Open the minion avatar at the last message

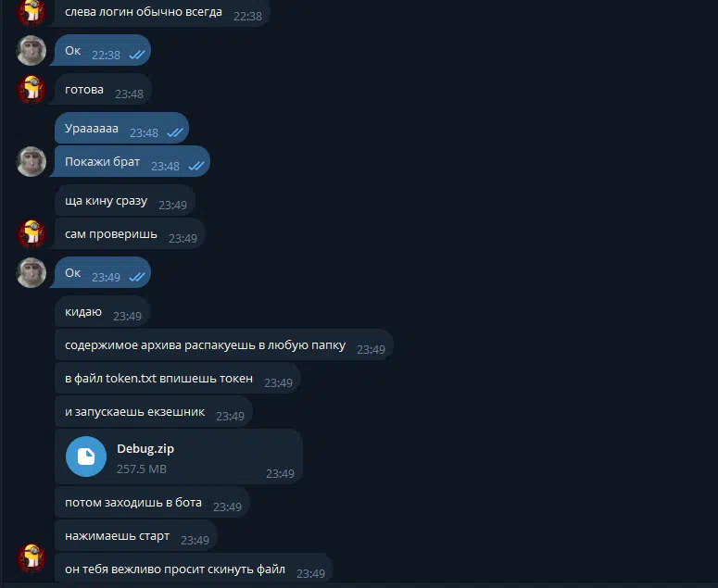click(31, 558)
